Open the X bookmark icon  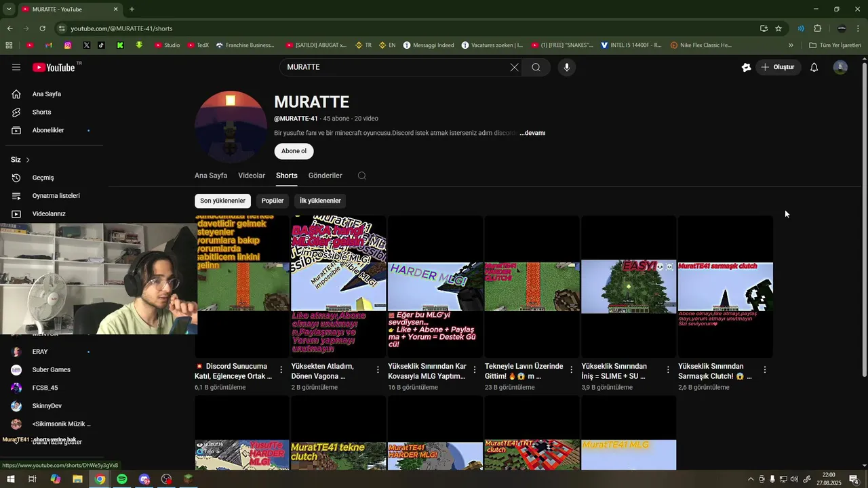pyautogui.click(x=87, y=45)
